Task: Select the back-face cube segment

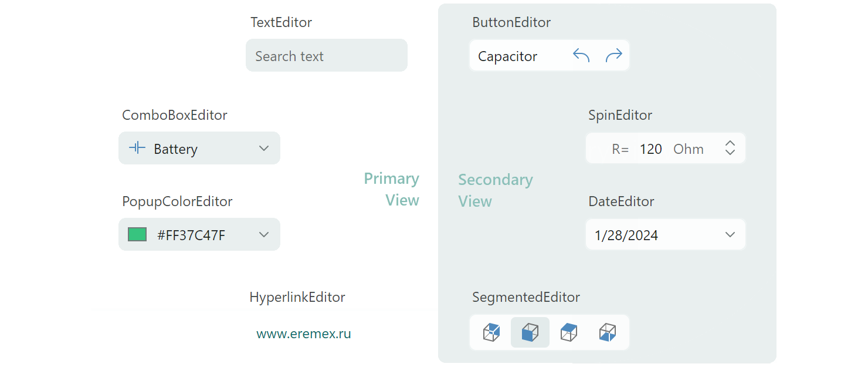Action: (491, 332)
